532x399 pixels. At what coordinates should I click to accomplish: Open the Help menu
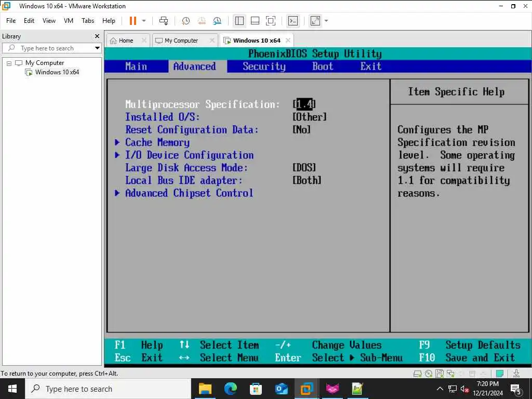pyautogui.click(x=109, y=21)
